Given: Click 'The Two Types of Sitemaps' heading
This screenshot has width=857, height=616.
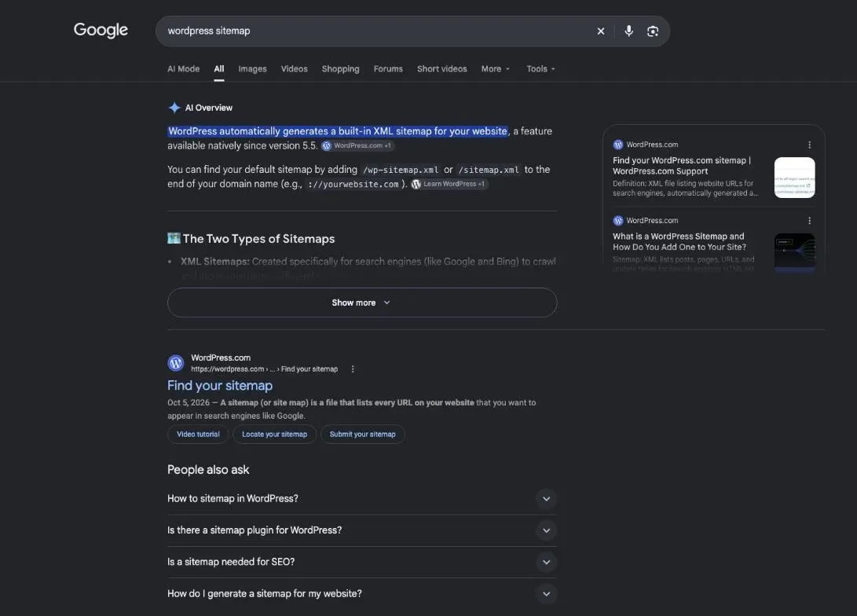Looking at the screenshot, I should pos(258,239).
